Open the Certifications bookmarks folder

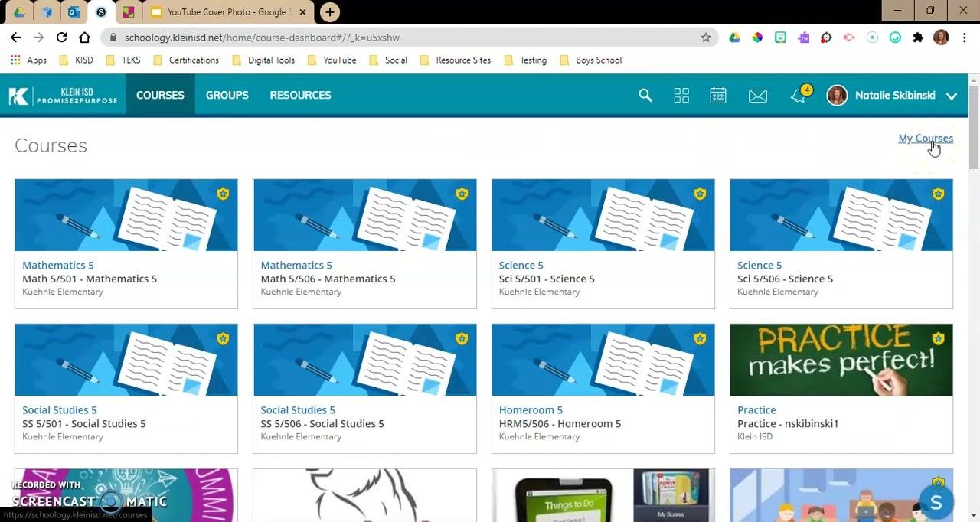186,60
